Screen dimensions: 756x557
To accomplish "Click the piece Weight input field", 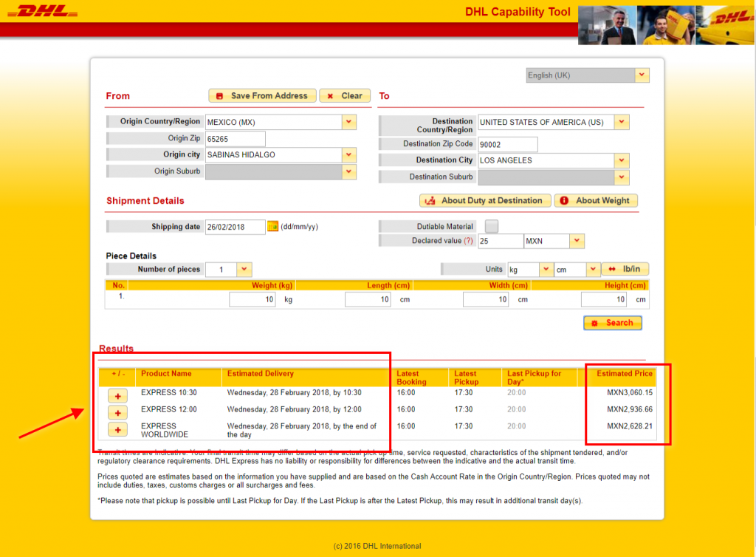I will point(252,299).
